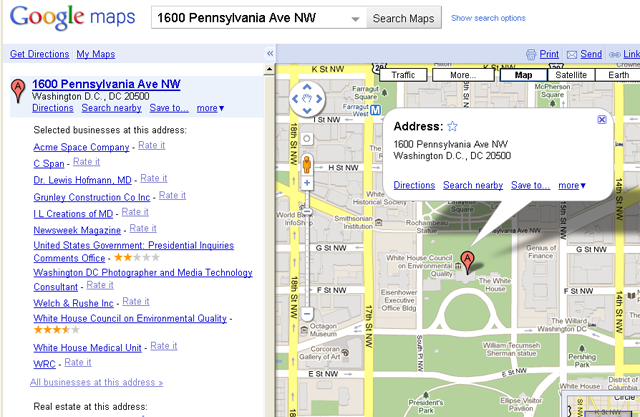Click the envelope icon beside Send
This screenshot has width=640, height=417.
(x=572, y=55)
